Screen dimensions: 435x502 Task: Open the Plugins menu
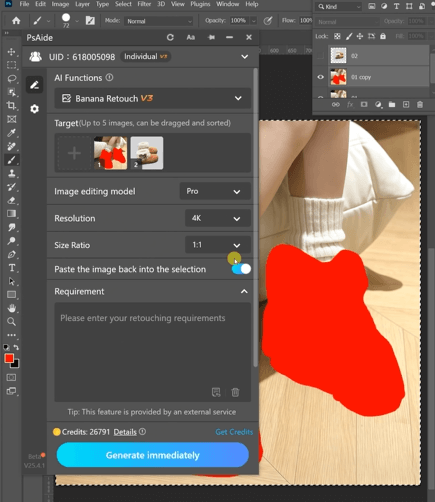click(200, 4)
